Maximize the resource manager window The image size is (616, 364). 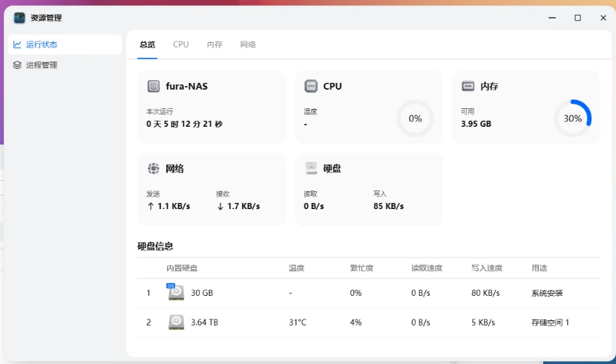[577, 18]
